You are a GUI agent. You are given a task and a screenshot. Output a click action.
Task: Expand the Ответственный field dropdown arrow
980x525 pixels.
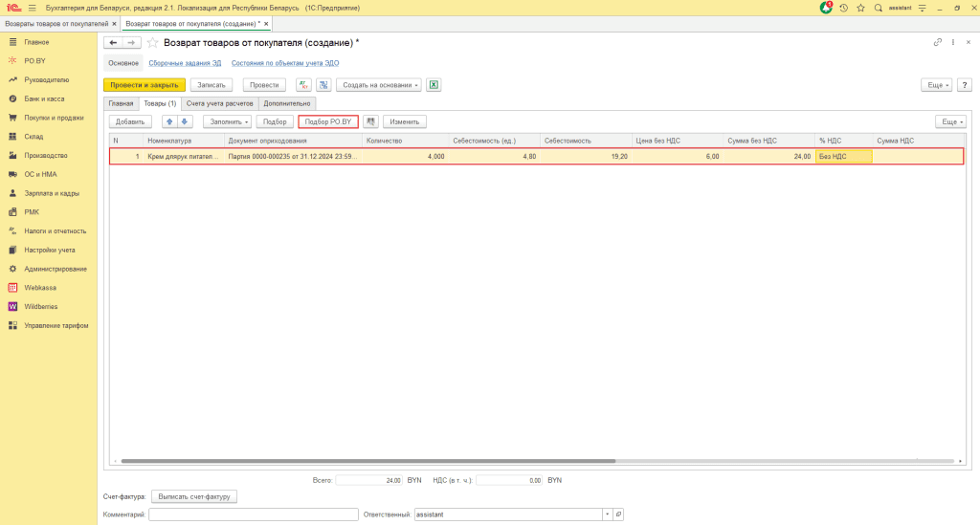coord(607,514)
